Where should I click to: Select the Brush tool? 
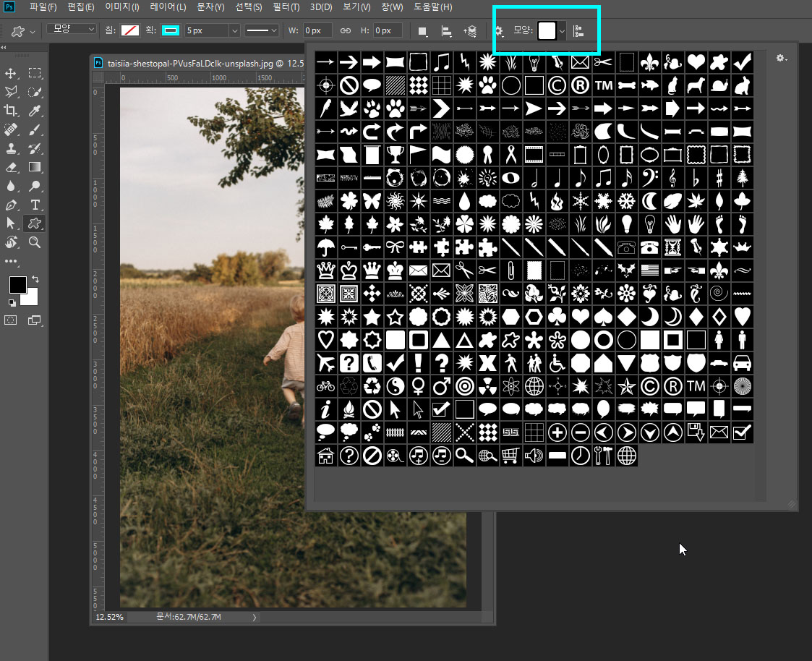pos(35,129)
